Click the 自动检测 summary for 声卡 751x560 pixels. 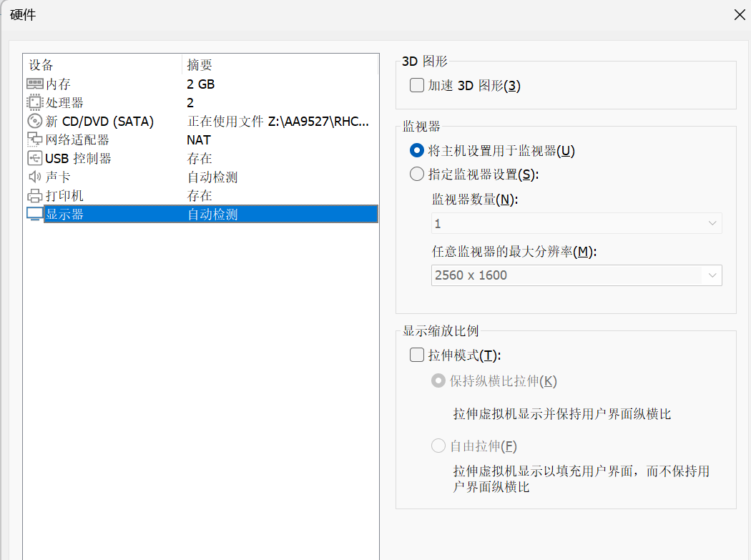[x=212, y=177]
